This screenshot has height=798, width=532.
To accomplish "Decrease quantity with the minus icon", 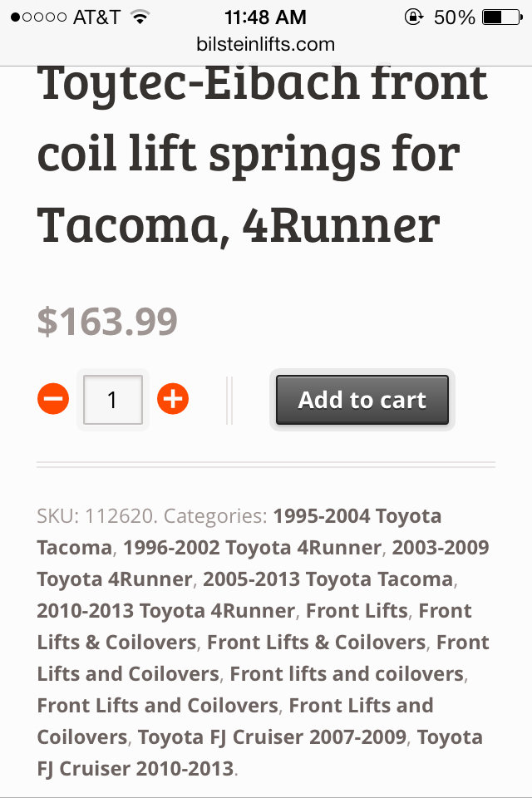I will (x=53, y=399).
